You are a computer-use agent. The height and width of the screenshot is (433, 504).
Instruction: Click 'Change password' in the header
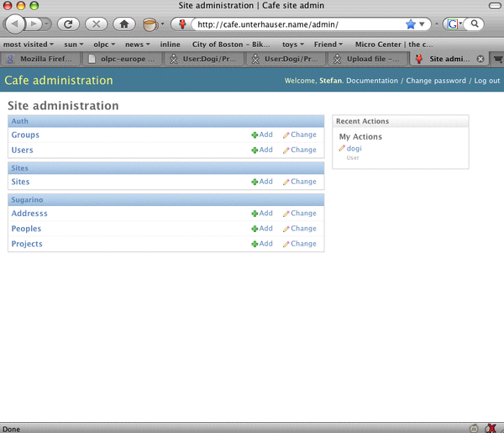437,81
